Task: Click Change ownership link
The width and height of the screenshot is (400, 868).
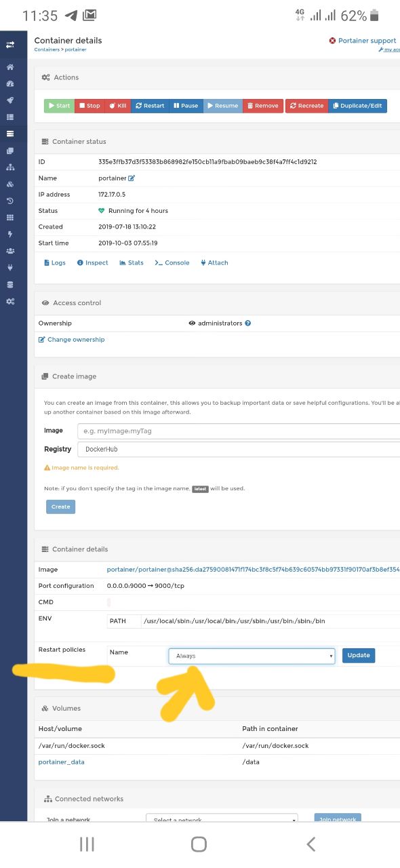Action: (72, 340)
